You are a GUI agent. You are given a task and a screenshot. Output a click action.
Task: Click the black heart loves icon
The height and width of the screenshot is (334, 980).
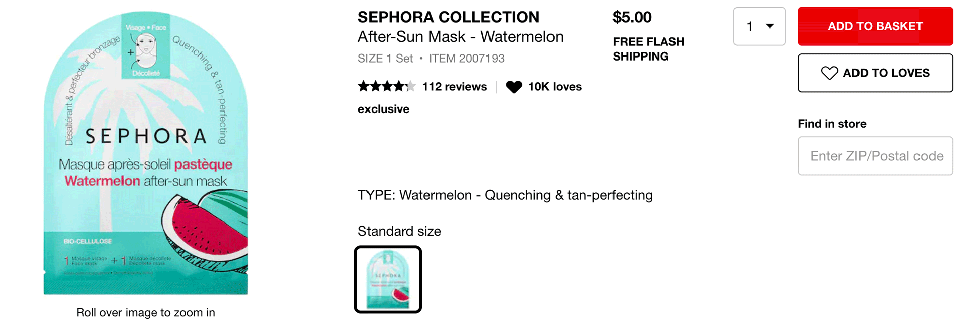click(x=514, y=87)
